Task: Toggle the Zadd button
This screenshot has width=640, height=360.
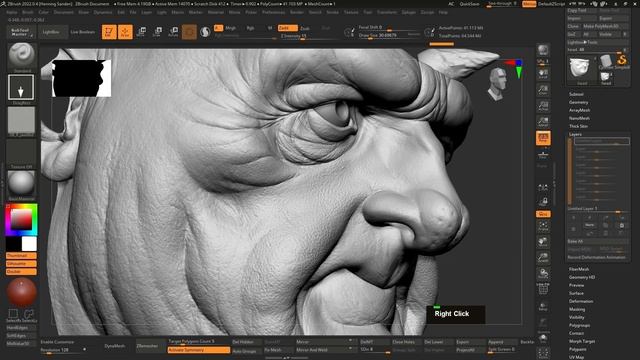Action: (287, 28)
